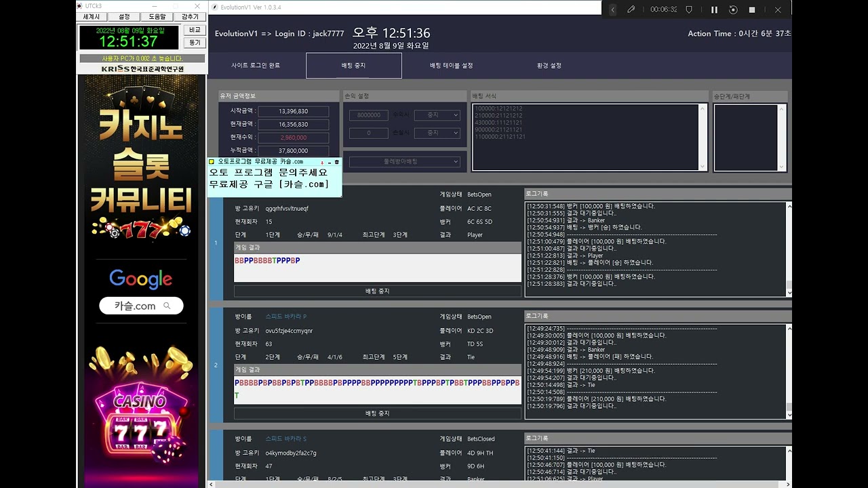Screen dimensions: 868x488
Task: Click room ID qgqrhfvsvltnueqf
Action: click(x=287, y=209)
